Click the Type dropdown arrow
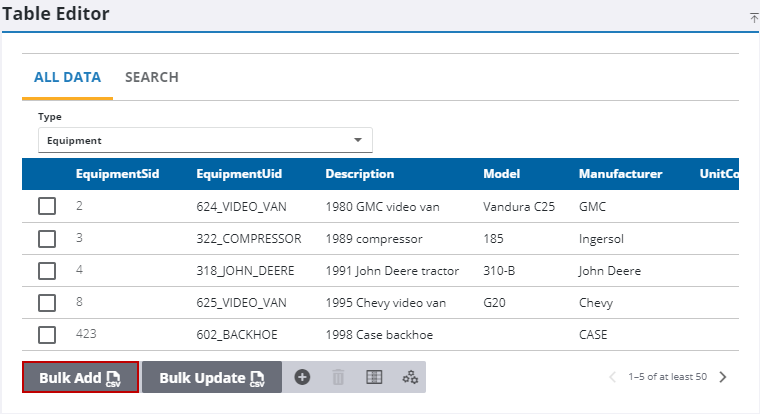 click(358, 140)
